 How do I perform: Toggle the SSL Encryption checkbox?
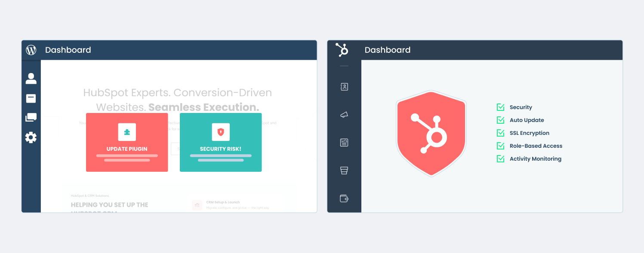pyautogui.click(x=500, y=133)
